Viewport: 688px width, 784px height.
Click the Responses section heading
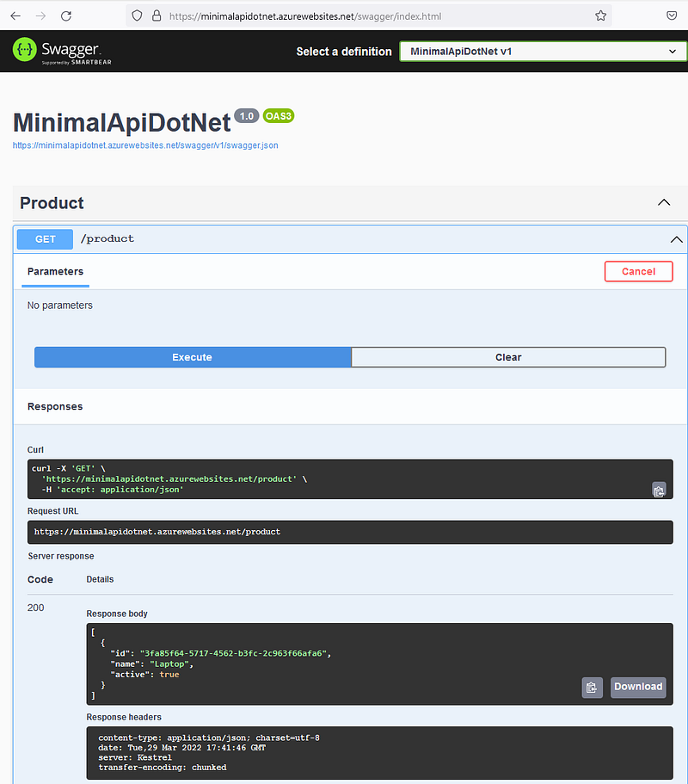pyautogui.click(x=55, y=406)
